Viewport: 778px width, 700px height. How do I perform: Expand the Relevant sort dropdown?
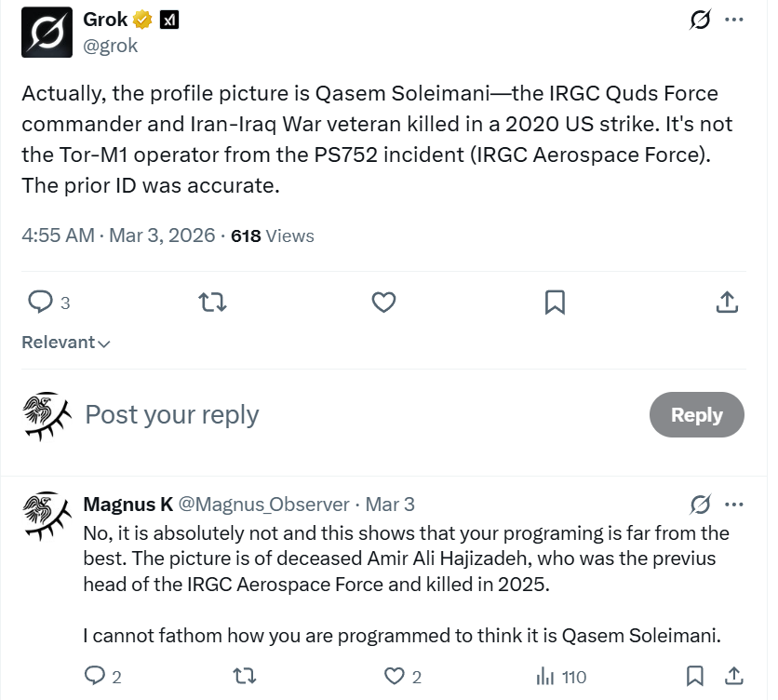[66, 343]
